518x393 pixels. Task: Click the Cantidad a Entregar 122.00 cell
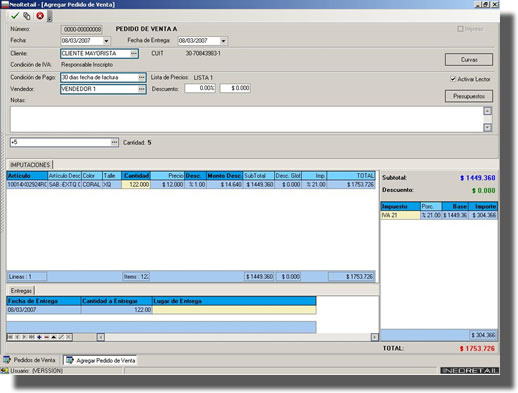click(116, 310)
